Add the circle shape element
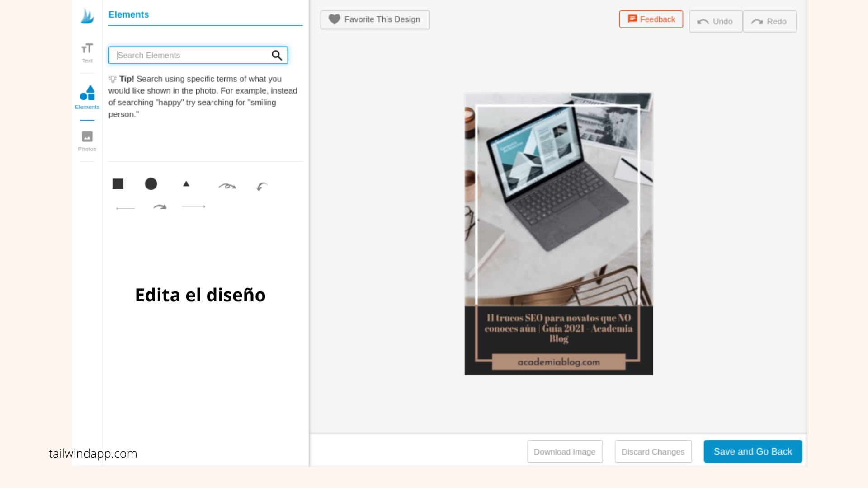 coord(151,184)
